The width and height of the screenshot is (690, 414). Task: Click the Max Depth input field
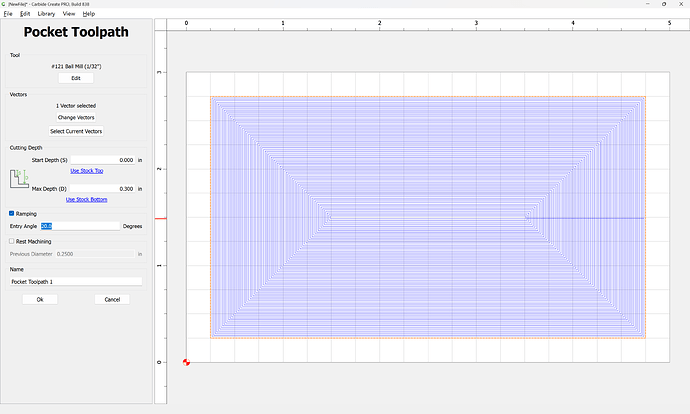[103, 188]
